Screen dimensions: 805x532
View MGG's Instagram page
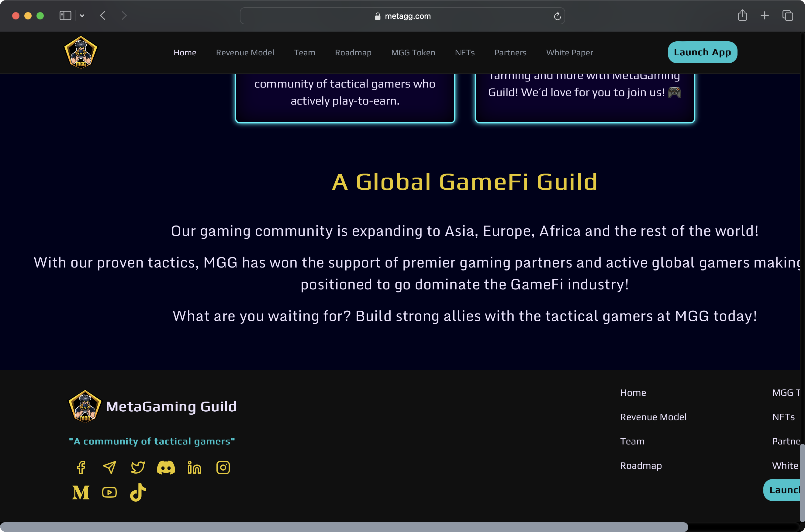click(223, 467)
